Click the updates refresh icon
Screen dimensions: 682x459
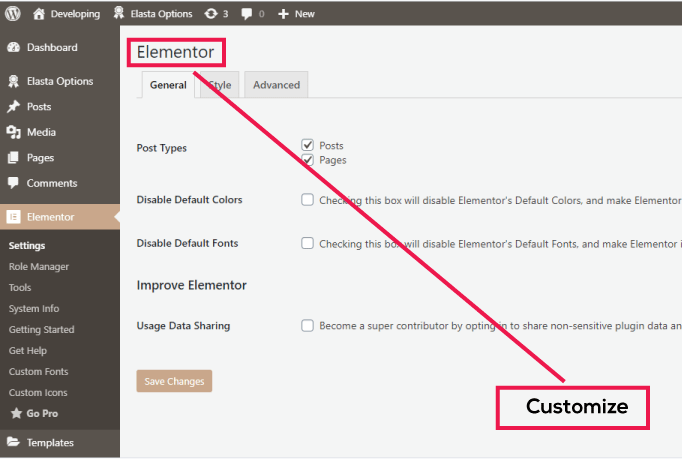pyautogui.click(x=211, y=14)
